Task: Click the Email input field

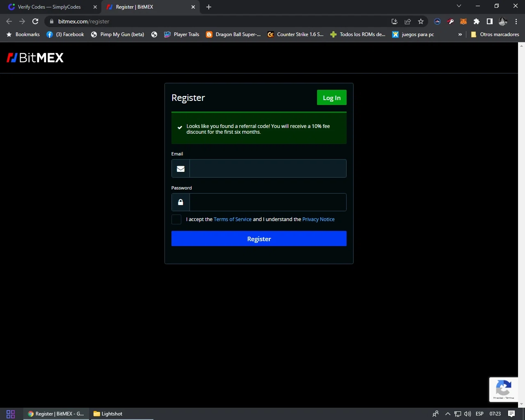Action: coord(268,169)
